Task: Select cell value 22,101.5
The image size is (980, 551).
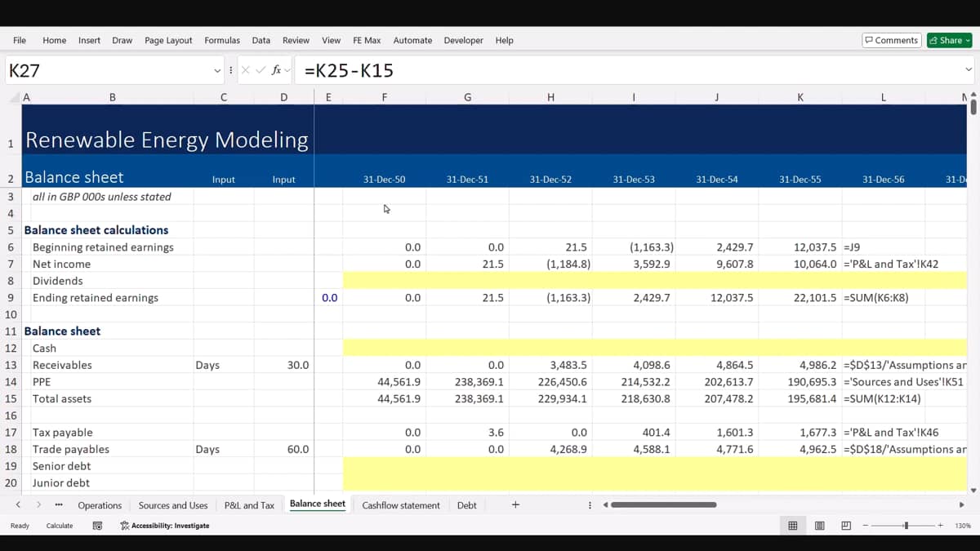Action: click(x=800, y=298)
